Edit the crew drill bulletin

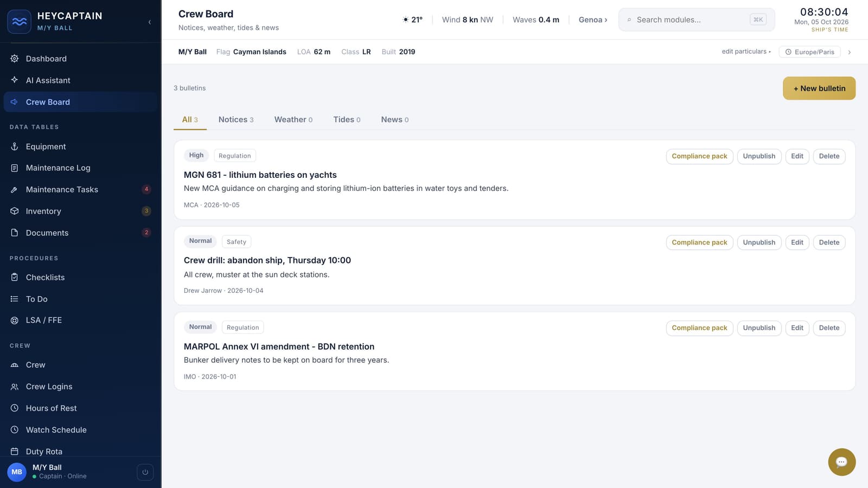[797, 242]
